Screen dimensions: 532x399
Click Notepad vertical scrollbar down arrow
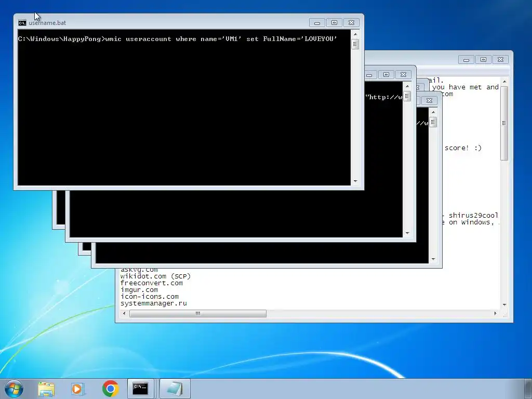point(504,304)
